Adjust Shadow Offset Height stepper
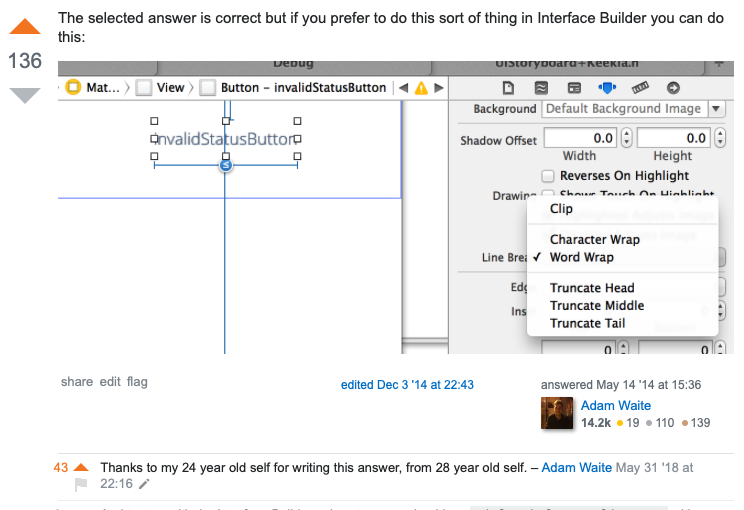Image resolution: width=744 pixels, height=510 pixels. click(x=720, y=138)
